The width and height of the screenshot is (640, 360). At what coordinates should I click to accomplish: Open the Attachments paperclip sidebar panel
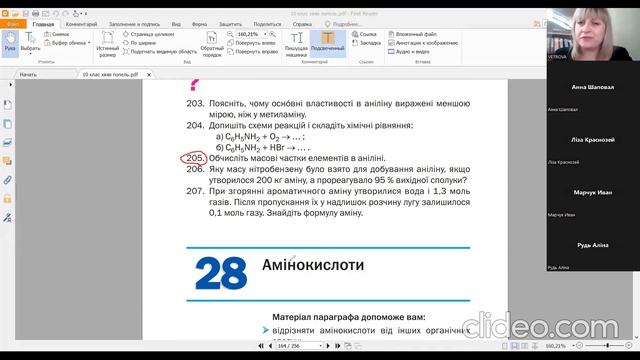(x=7, y=180)
